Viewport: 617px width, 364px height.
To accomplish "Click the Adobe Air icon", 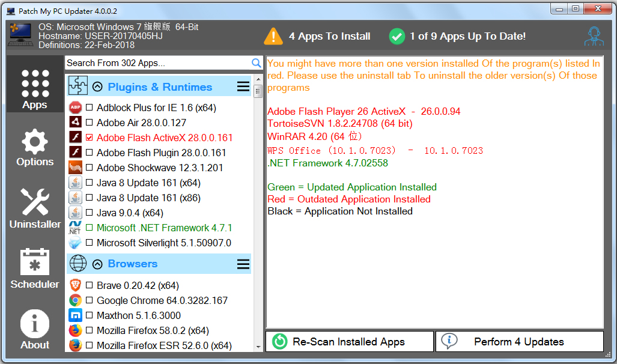I will click(x=75, y=123).
